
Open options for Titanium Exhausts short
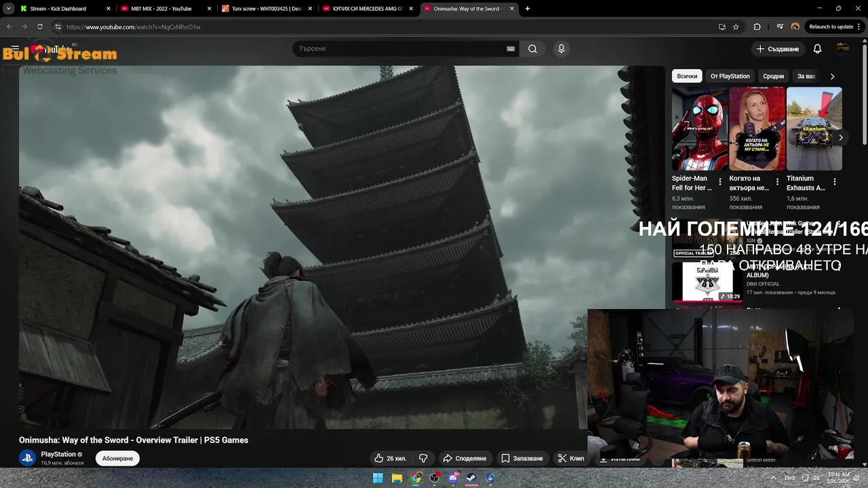click(834, 182)
